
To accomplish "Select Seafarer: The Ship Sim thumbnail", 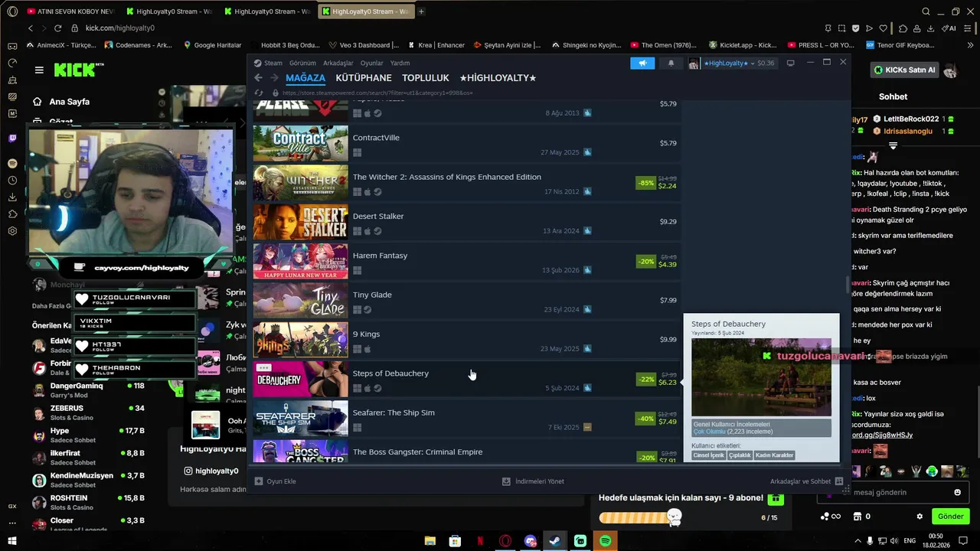I will click(300, 418).
